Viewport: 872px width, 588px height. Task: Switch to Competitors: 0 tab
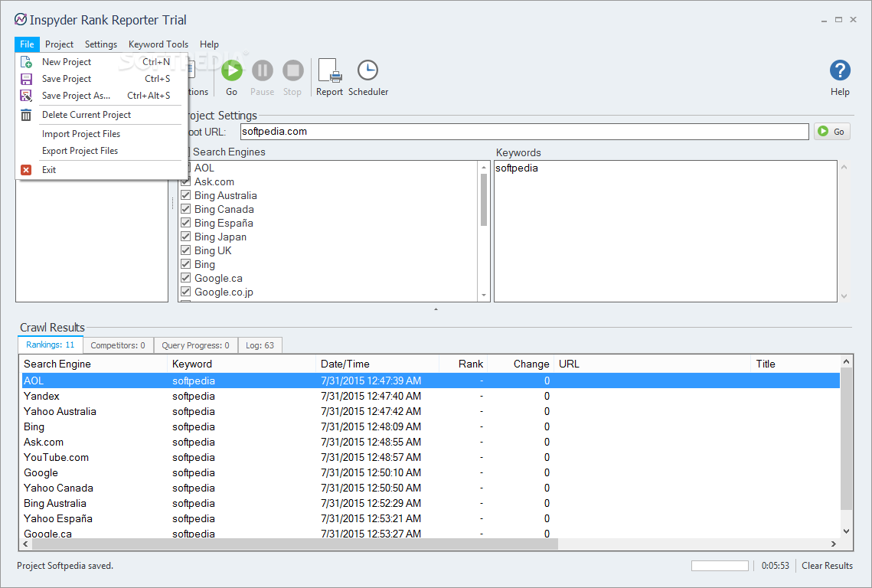click(118, 345)
